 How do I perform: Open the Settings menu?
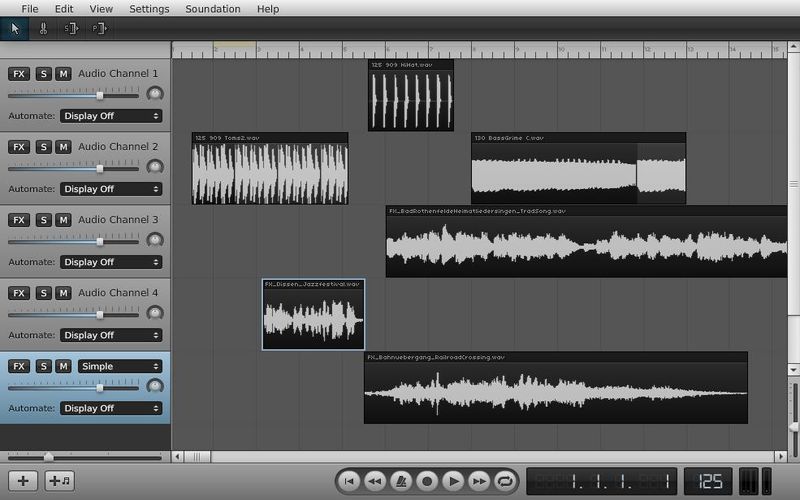click(149, 9)
